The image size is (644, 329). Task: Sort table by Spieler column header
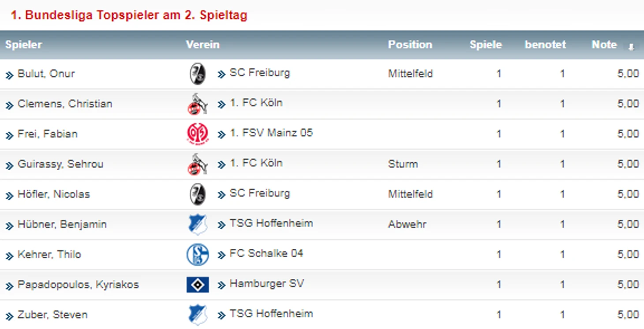pos(24,45)
